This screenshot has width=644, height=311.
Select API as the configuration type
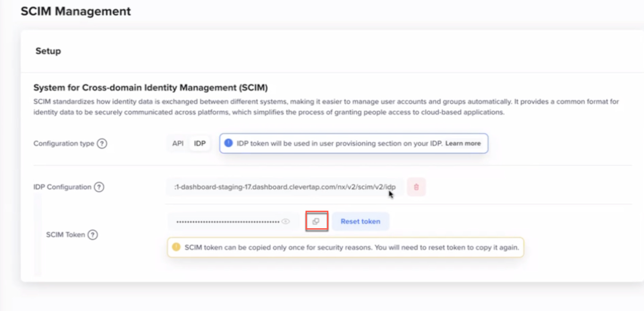[178, 143]
